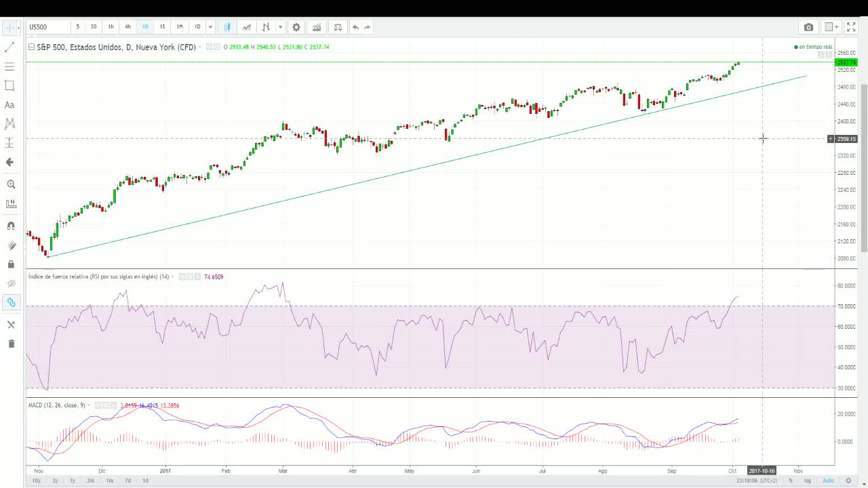The width and height of the screenshot is (868, 488).
Task: Toggle sync drawings link icon
Action: pos(10,302)
